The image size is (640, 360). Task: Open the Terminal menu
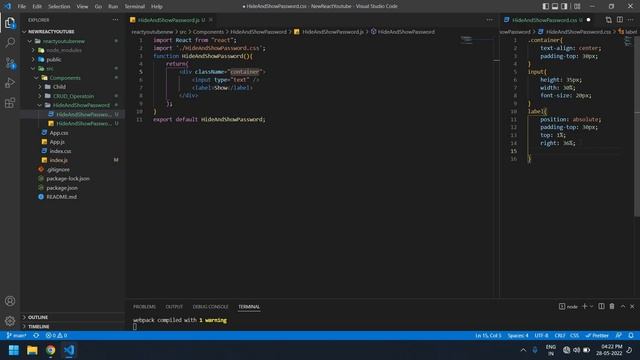[x=135, y=6]
